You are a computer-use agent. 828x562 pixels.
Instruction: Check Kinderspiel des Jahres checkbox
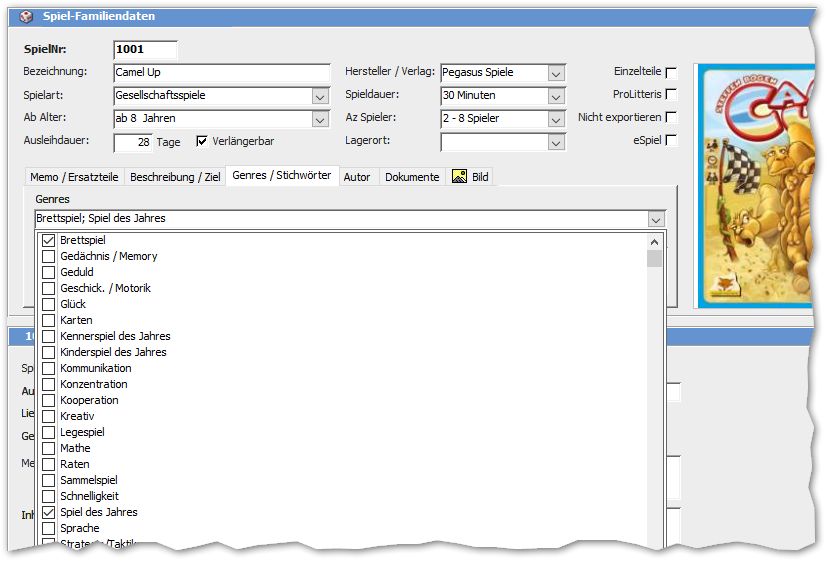pos(49,352)
